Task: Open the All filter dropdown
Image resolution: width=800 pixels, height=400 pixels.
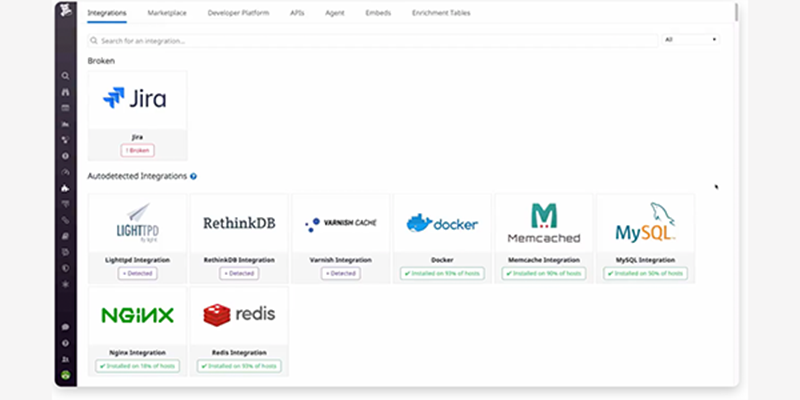Action: (x=691, y=40)
